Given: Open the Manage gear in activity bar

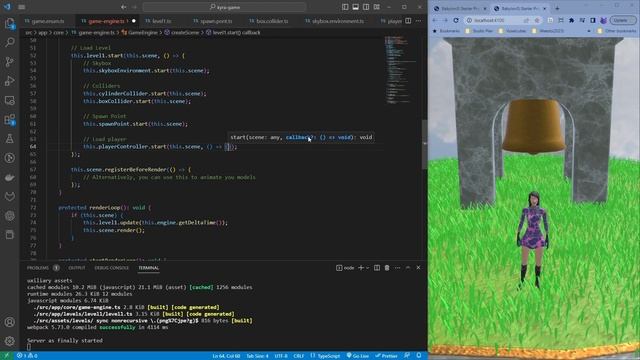Looking at the screenshot, I should coord(10,341).
